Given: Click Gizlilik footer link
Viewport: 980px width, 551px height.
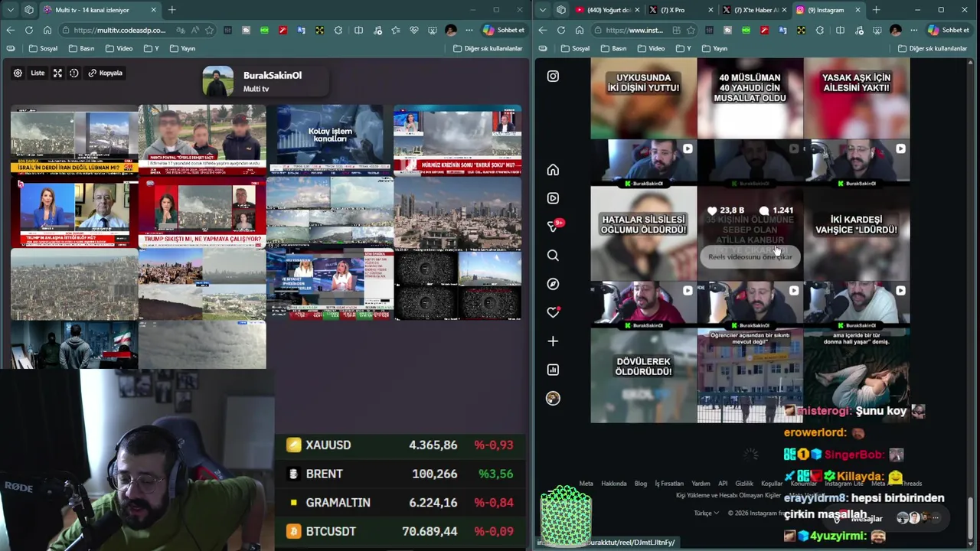Looking at the screenshot, I should pyautogui.click(x=744, y=484).
